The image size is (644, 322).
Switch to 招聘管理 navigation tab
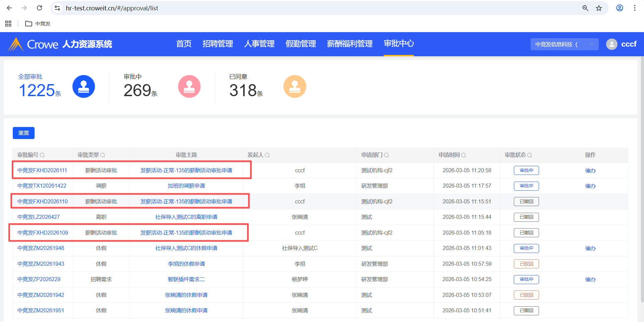click(217, 44)
